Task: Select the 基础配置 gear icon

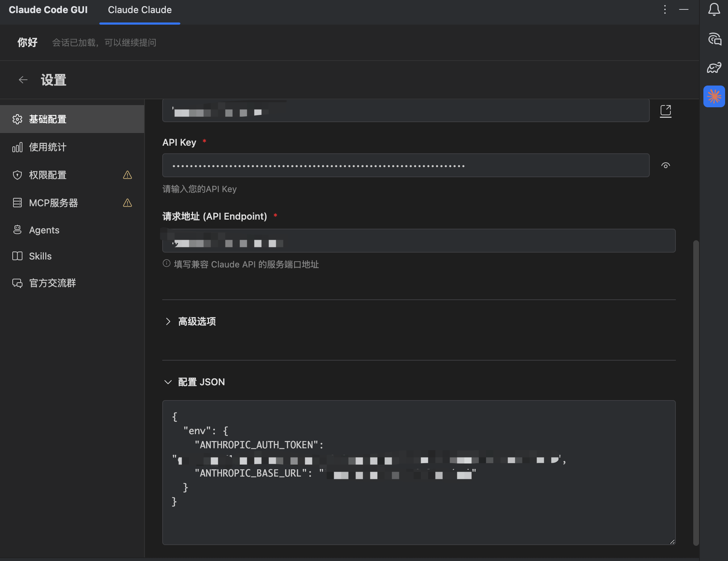Action: pos(17,119)
